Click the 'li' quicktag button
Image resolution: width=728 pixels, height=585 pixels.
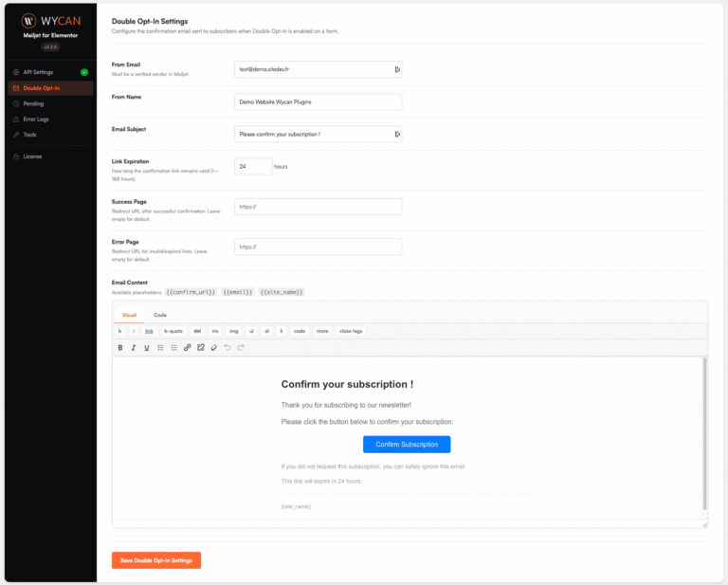pyautogui.click(x=281, y=331)
